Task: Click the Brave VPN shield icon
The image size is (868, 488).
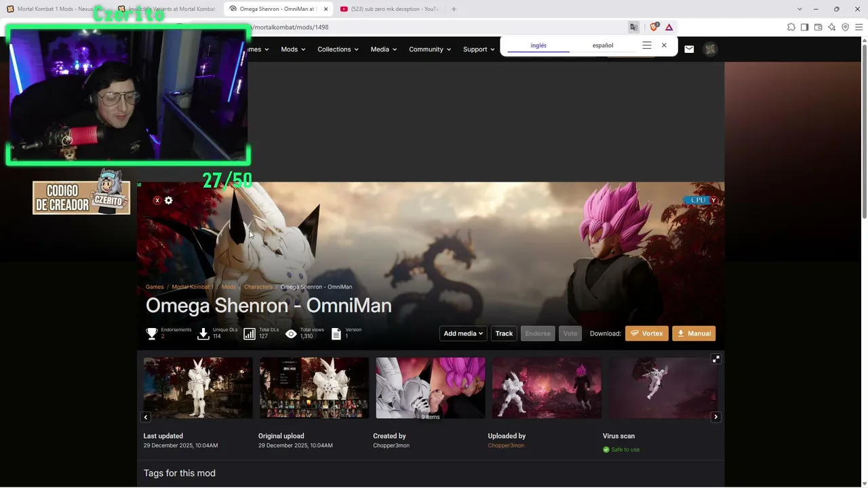Action: [x=846, y=27]
